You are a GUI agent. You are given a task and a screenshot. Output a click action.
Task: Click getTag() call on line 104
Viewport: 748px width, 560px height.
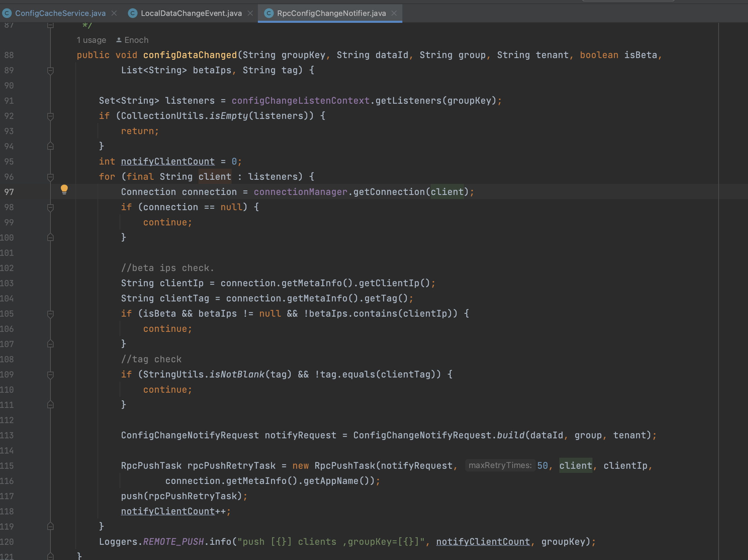point(386,298)
